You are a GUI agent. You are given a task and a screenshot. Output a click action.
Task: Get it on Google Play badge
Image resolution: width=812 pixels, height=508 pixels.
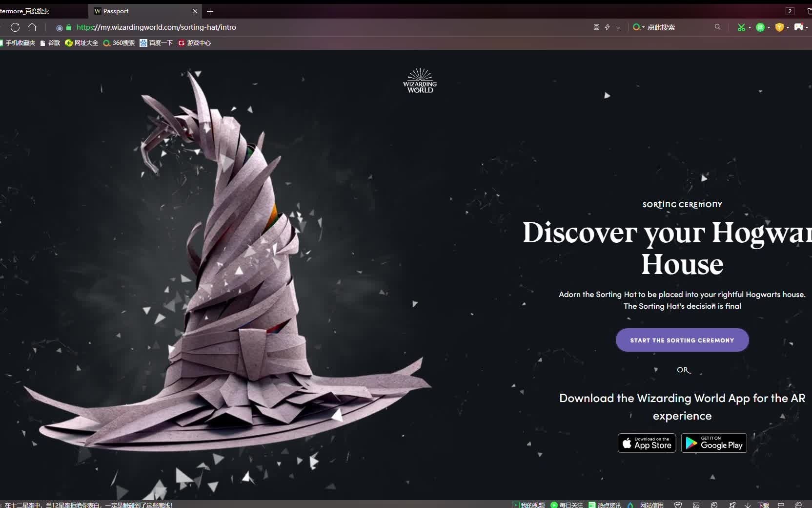(714, 443)
